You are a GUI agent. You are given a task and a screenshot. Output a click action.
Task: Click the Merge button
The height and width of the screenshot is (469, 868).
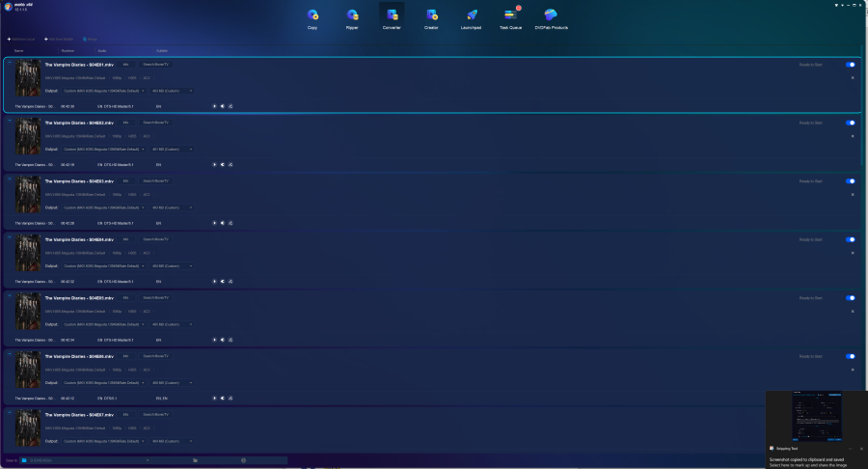click(x=91, y=40)
